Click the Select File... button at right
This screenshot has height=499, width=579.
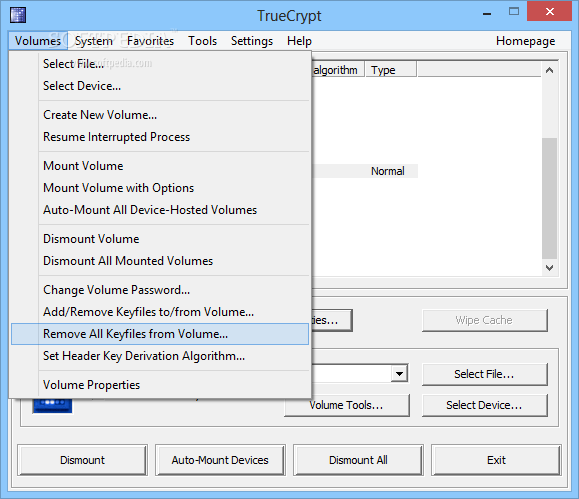(484, 374)
